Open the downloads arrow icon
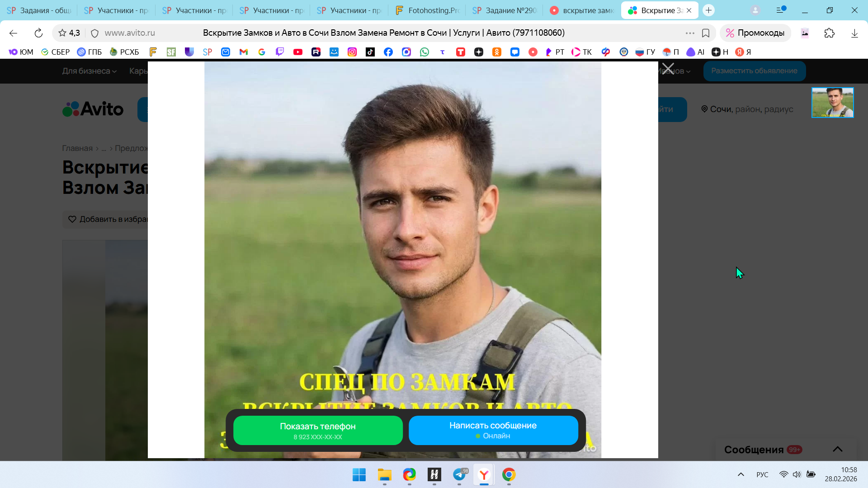The width and height of the screenshot is (868, 488). coord(854,33)
